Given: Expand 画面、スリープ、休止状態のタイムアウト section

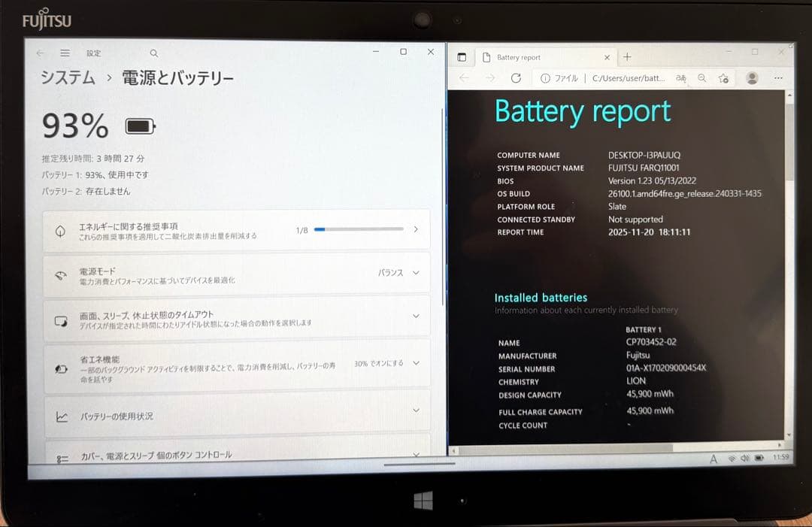Looking at the screenshot, I should point(414,315).
